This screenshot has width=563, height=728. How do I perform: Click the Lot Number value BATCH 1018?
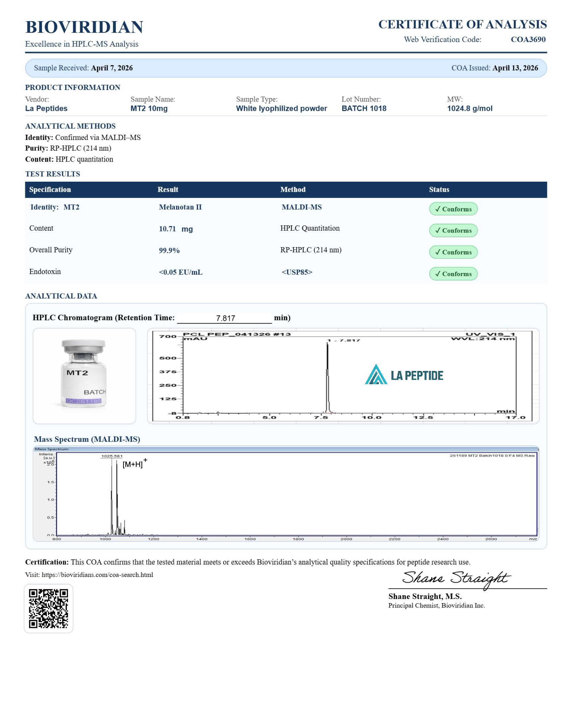(x=364, y=108)
